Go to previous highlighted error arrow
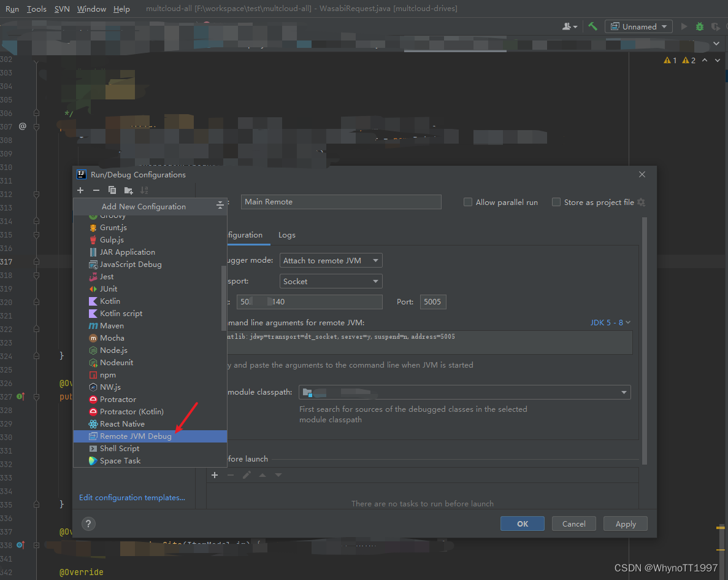This screenshot has height=580, width=728. 705,60
